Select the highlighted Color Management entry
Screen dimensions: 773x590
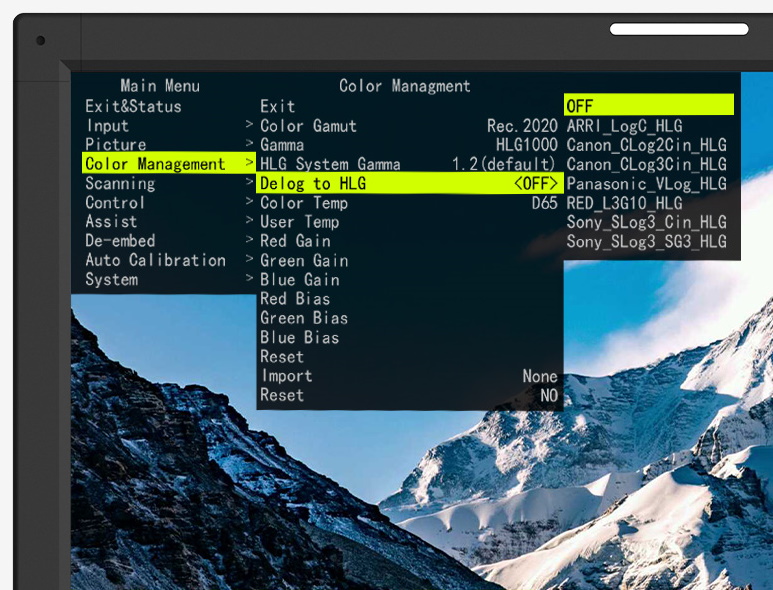point(169,163)
